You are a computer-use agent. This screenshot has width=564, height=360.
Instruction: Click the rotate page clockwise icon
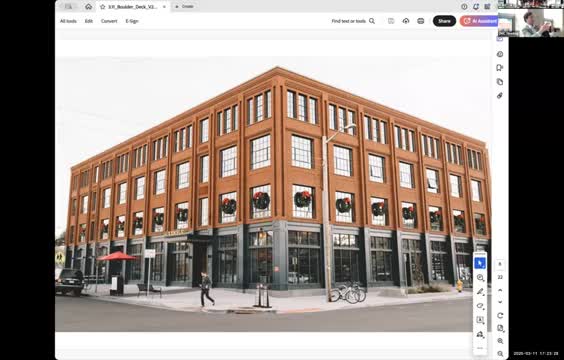(x=500, y=315)
